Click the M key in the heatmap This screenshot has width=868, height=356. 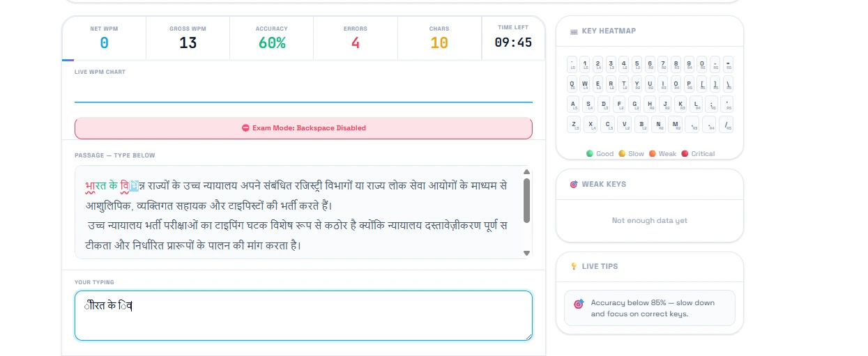[x=675, y=124]
